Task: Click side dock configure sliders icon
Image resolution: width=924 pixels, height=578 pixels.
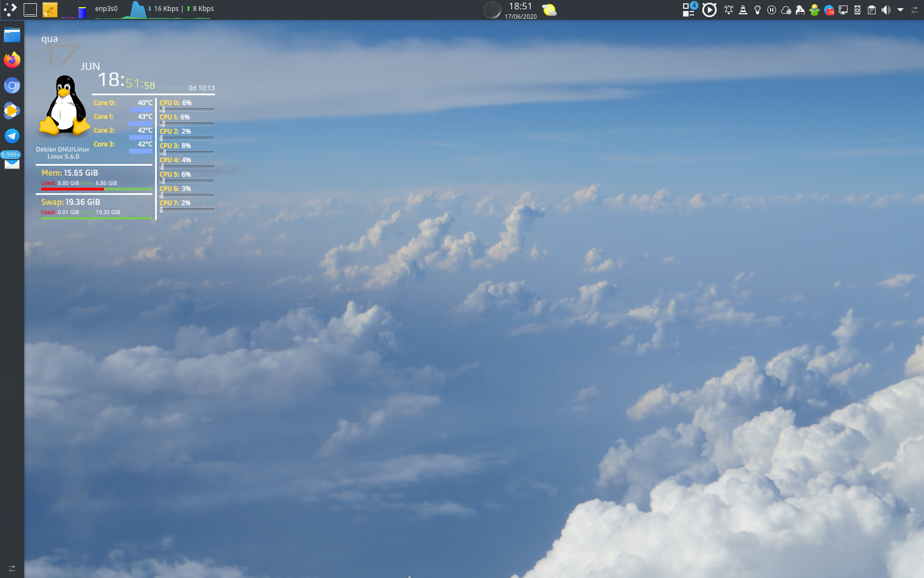Action: coord(12,568)
